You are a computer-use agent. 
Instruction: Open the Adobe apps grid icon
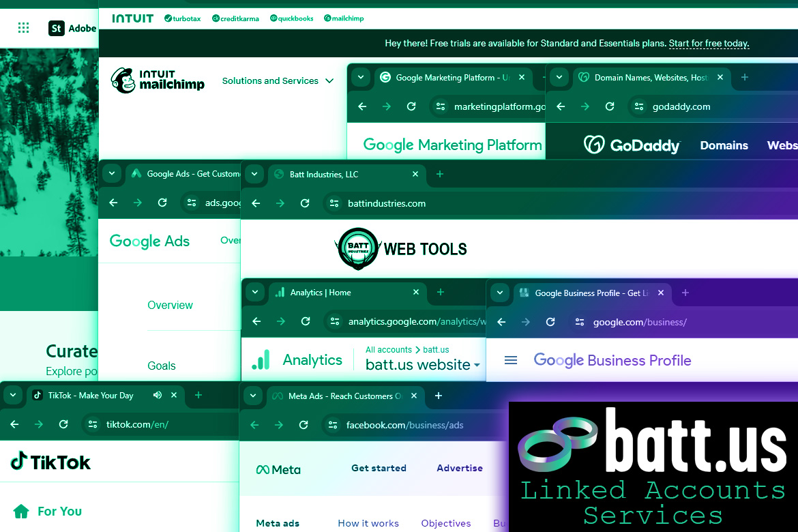click(x=23, y=28)
